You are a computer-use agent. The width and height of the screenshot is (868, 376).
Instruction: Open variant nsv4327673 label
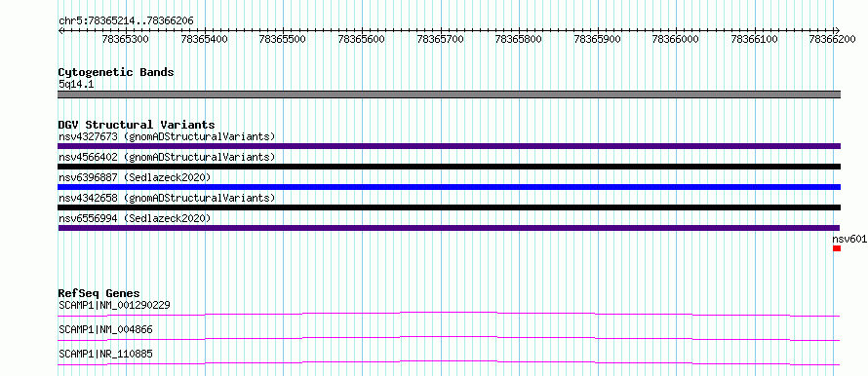pyautogui.click(x=167, y=136)
